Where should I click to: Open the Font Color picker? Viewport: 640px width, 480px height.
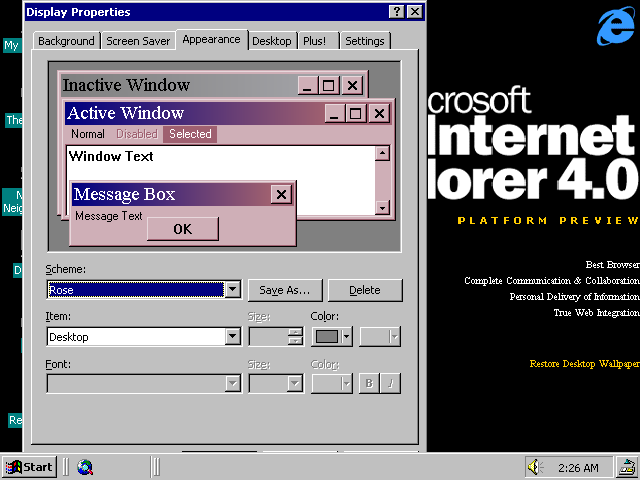[331, 384]
